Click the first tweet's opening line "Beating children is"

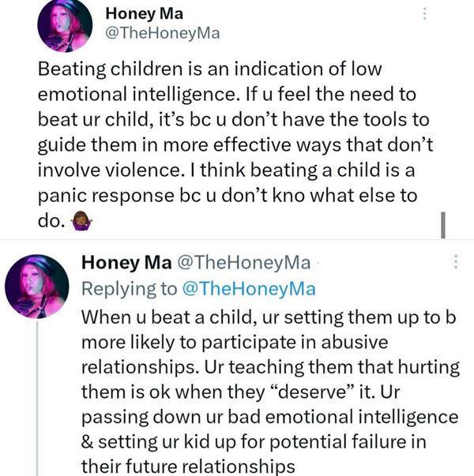[126, 68]
